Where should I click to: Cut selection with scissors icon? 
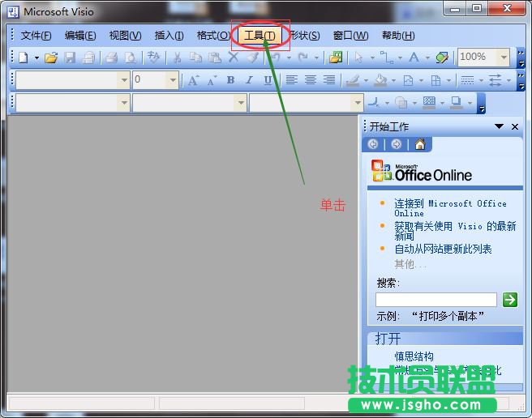pos(177,58)
